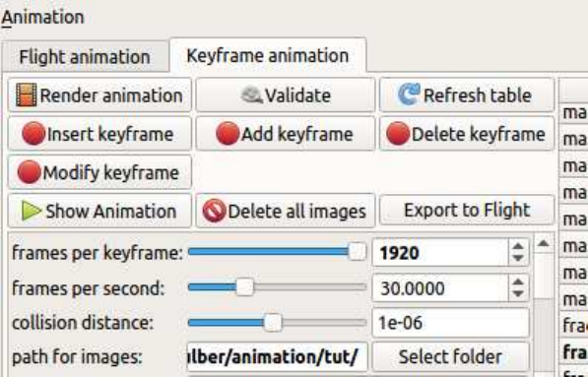The height and width of the screenshot is (377, 588).
Task: Open the Select folder dialog
Action: 450,356
